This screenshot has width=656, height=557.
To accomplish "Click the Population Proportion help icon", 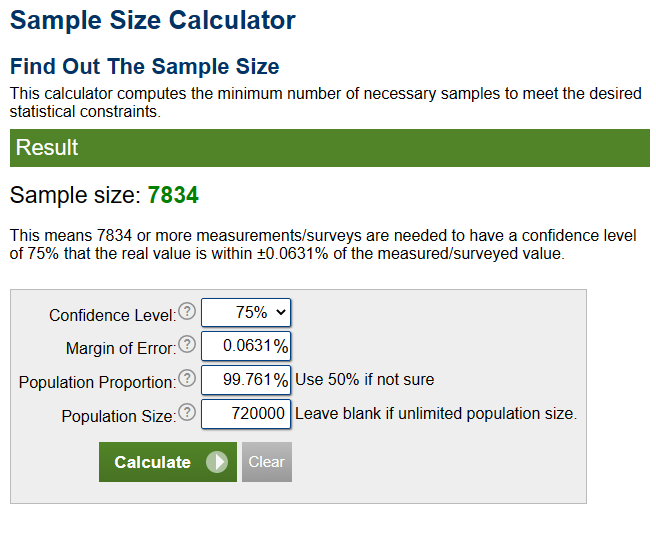I will click(x=187, y=380).
